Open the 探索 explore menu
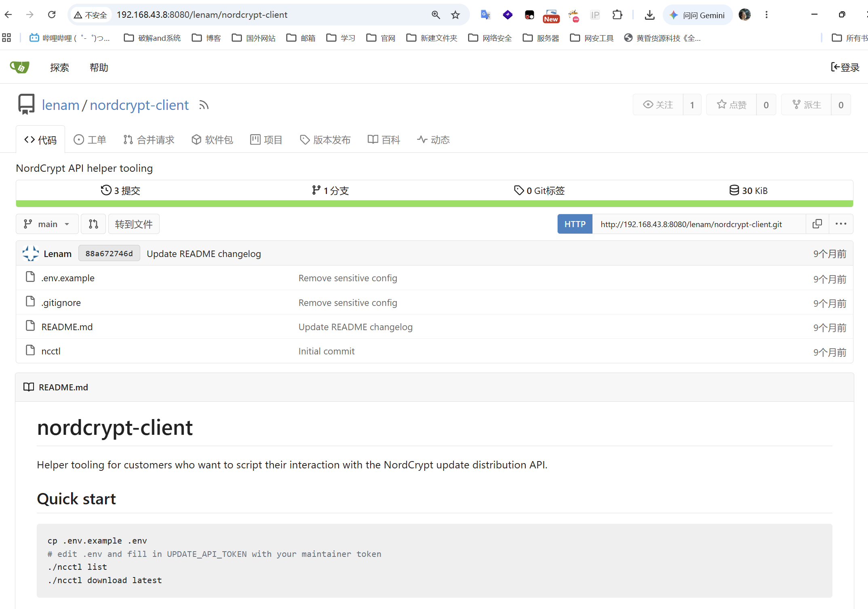 59,67
